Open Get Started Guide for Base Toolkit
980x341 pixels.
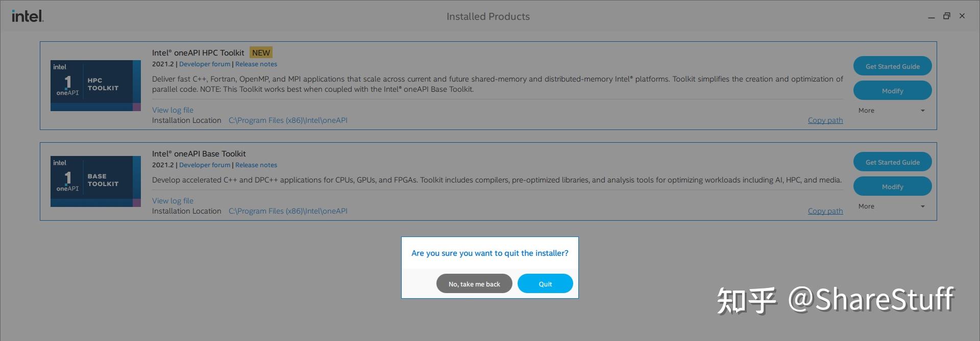(892, 162)
